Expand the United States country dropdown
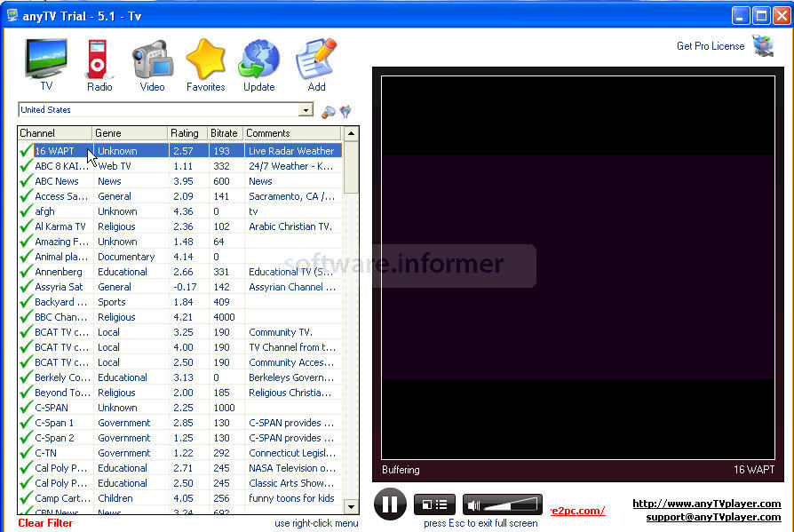This screenshot has width=794, height=532. [306, 110]
